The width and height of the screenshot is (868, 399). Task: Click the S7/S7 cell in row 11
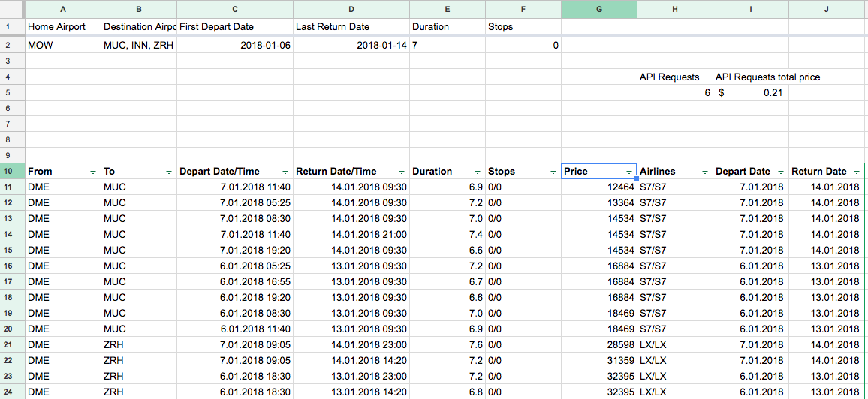tap(675, 187)
